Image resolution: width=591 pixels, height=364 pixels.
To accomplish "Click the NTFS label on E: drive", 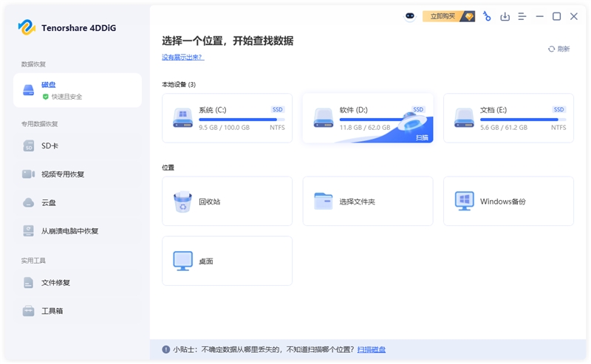I will pyautogui.click(x=558, y=128).
